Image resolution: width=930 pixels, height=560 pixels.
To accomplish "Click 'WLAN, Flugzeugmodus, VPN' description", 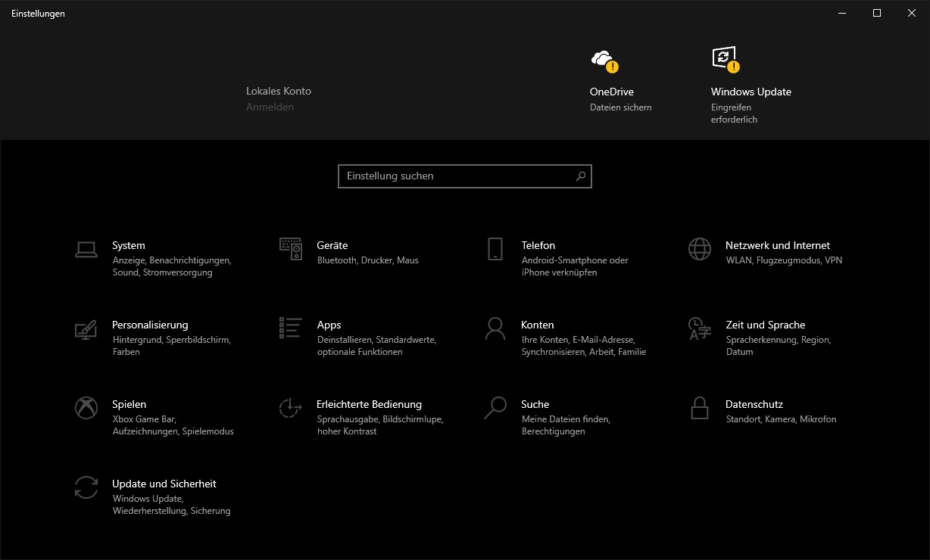I will pos(784,260).
